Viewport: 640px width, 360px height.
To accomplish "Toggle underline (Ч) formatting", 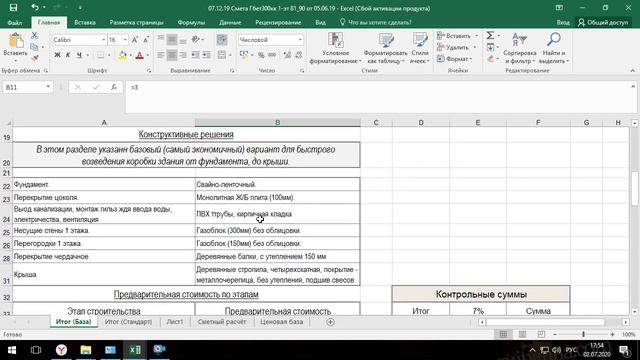I will coord(79,55).
